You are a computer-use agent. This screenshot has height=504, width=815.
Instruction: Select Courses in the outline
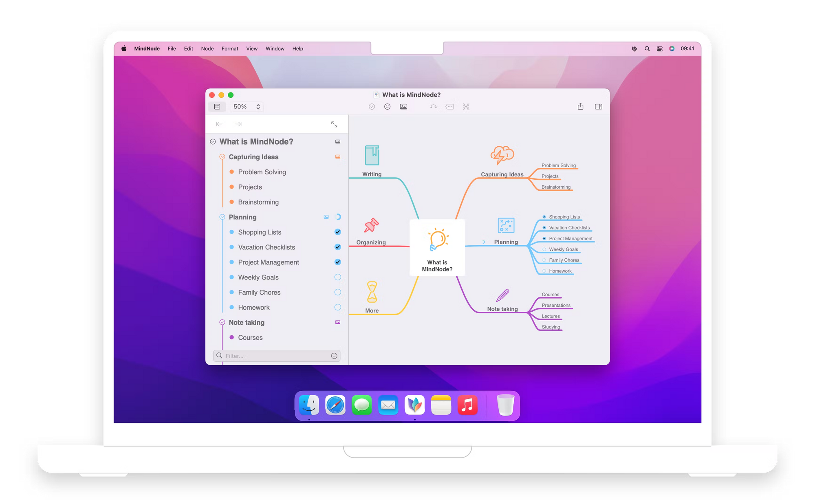(250, 338)
